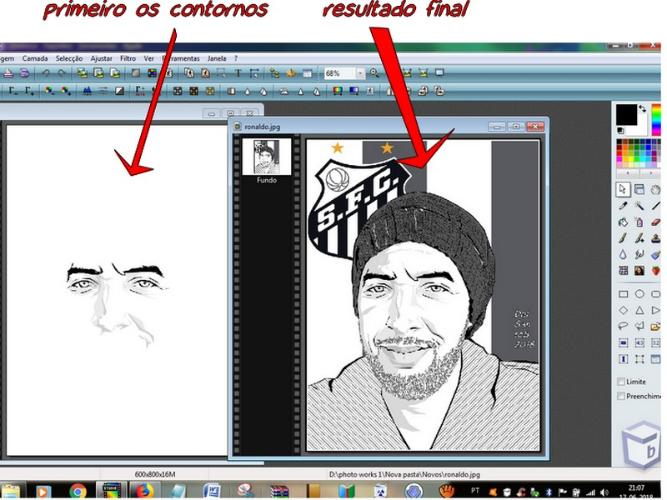Open the Ver menu
Screen dimensions: 667x500
click(x=148, y=58)
